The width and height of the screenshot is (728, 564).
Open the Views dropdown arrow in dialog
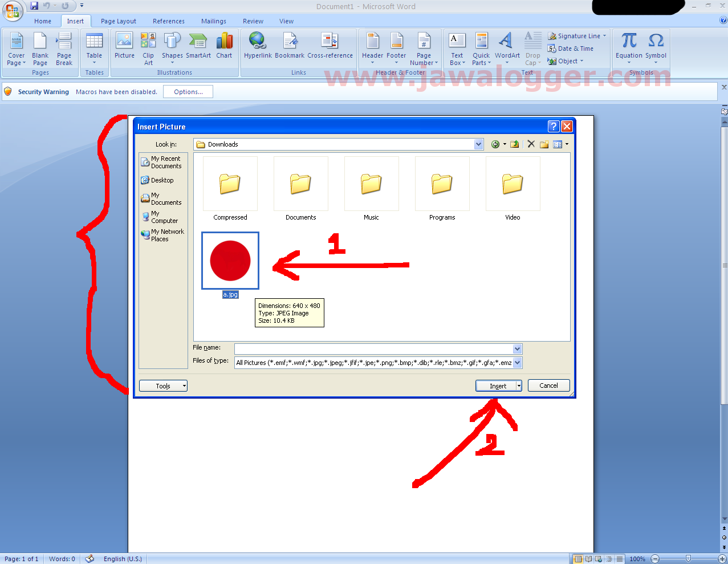567,144
